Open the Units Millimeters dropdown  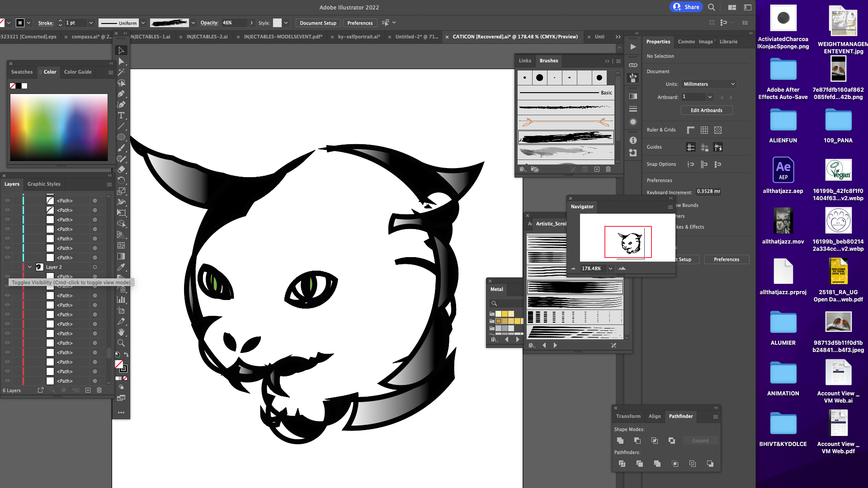click(709, 84)
